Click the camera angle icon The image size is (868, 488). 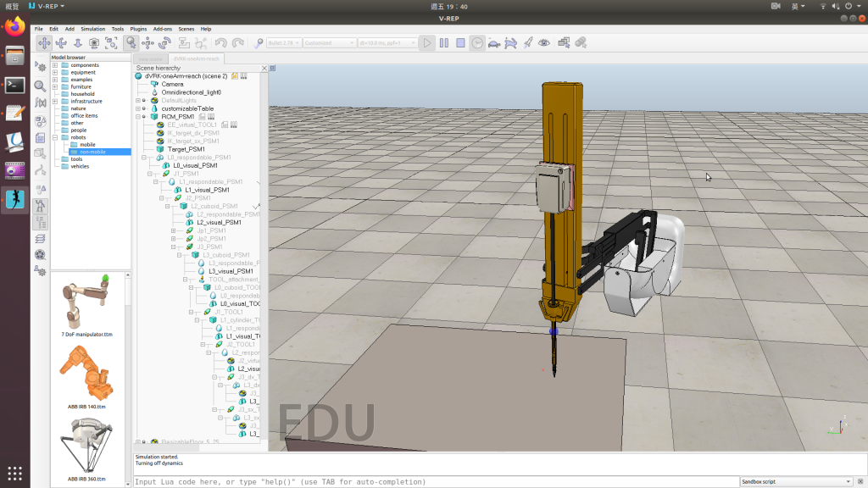[95, 42]
